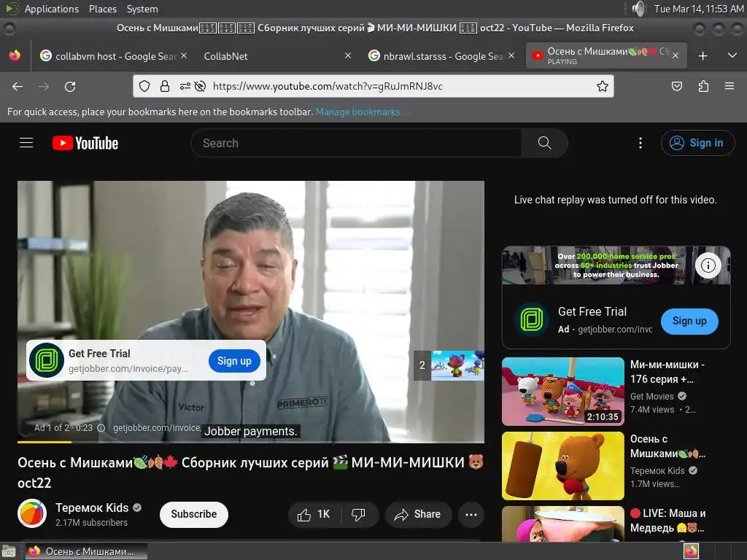
Task: Open a new tab with the plus icon
Action: tap(703, 55)
